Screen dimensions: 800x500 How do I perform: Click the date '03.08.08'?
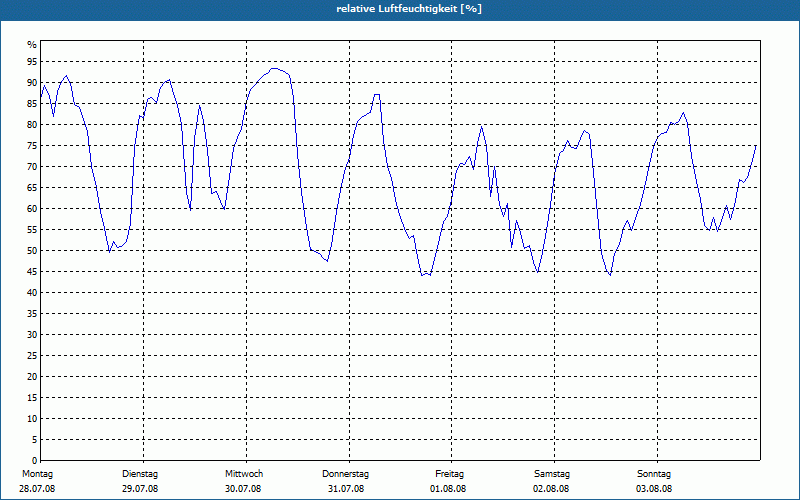(654, 489)
